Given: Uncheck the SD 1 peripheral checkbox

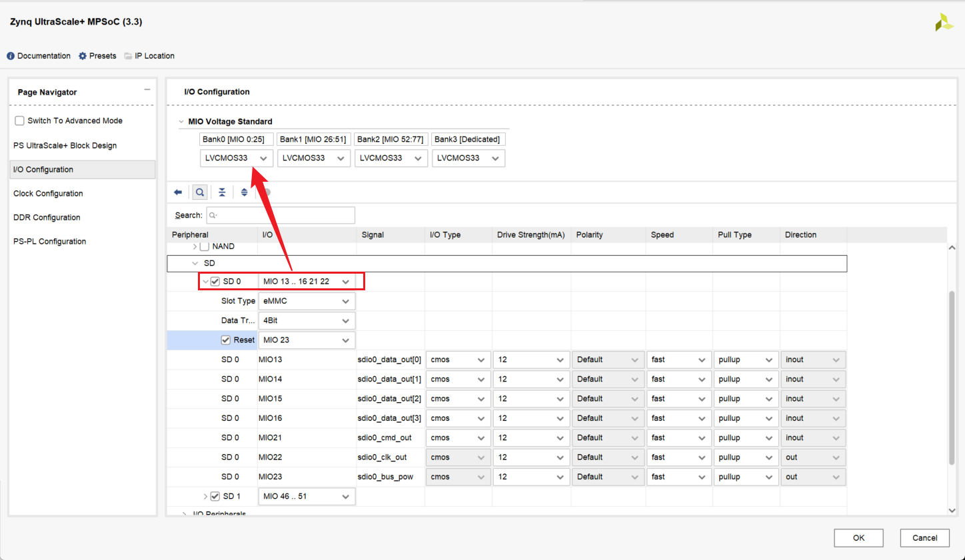Looking at the screenshot, I should 215,496.
